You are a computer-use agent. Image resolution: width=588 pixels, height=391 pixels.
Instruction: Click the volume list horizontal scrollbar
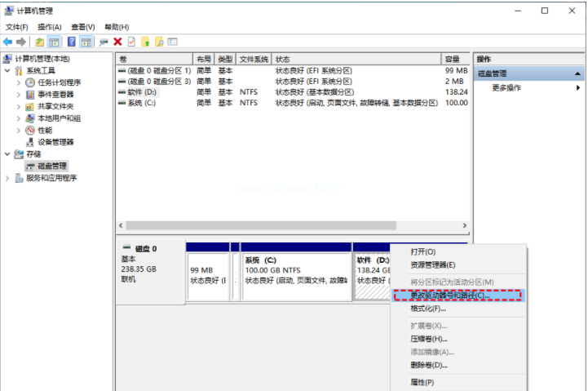click(277, 225)
